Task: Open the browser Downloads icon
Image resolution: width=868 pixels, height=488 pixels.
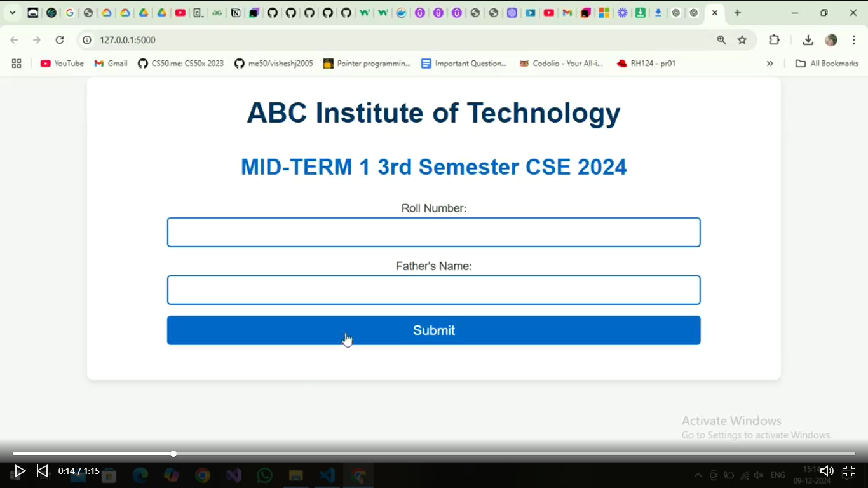Action: pyautogui.click(x=808, y=40)
